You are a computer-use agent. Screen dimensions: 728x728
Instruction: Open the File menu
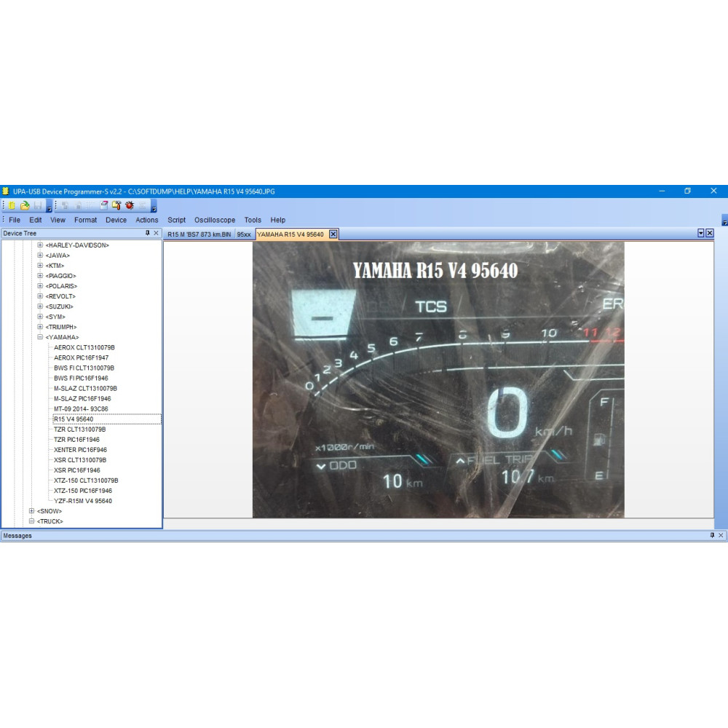15,220
